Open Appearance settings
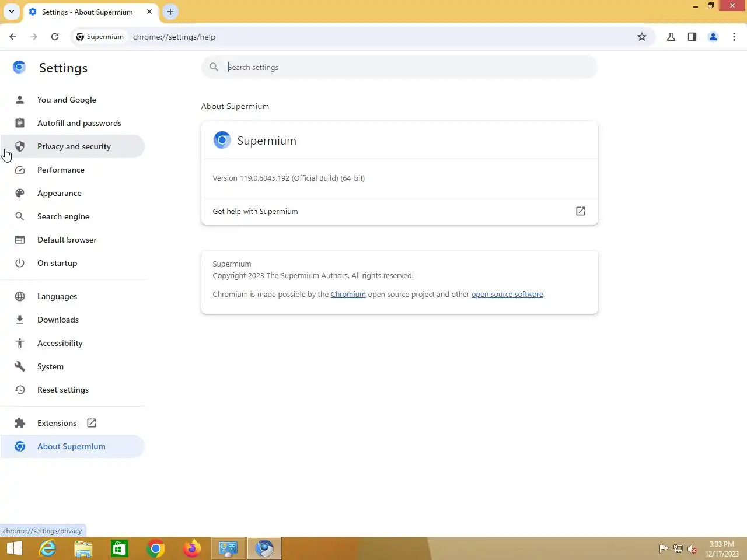747x560 pixels. [72, 193]
